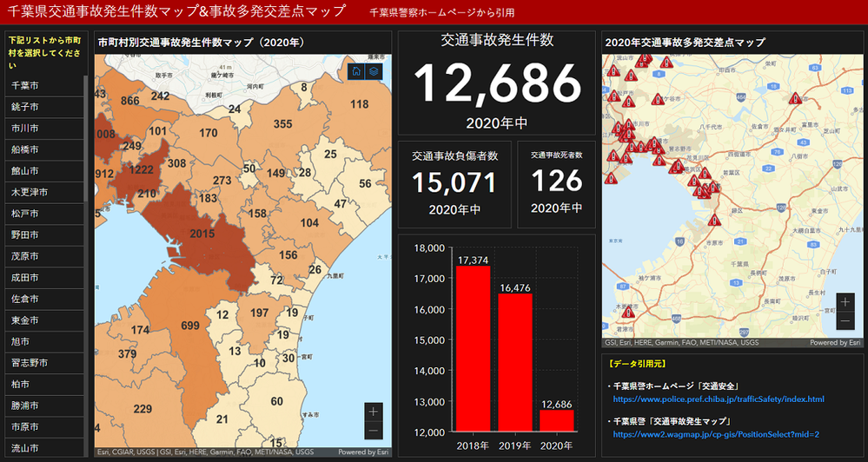Pick 習志野市 from the sidebar list
The image size is (868, 462).
coord(44,363)
